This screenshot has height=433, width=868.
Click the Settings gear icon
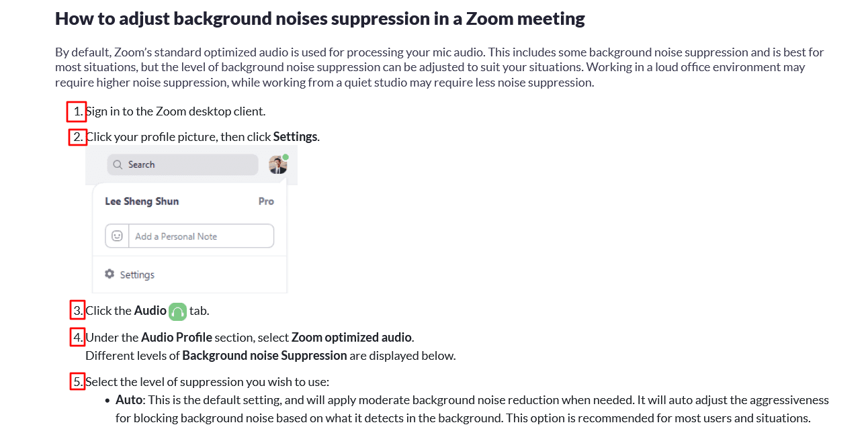pyautogui.click(x=110, y=274)
